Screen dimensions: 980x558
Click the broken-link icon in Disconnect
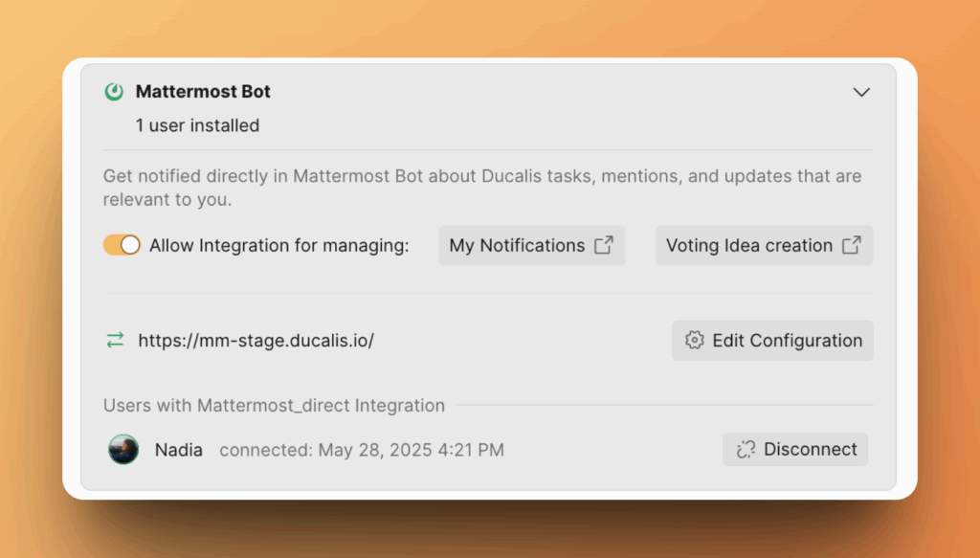click(746, 450)
